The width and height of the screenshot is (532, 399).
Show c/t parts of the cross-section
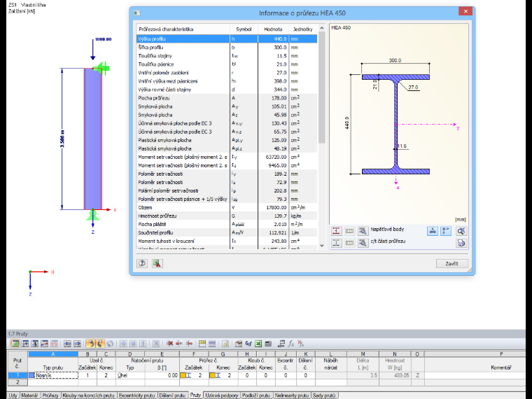(336, 243)
